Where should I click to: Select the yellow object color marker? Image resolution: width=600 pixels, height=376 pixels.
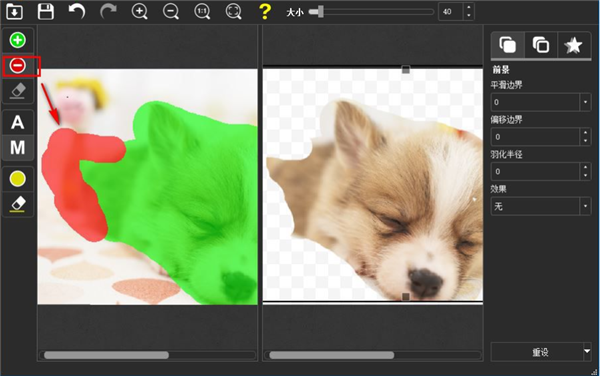[x=18, y=179]
